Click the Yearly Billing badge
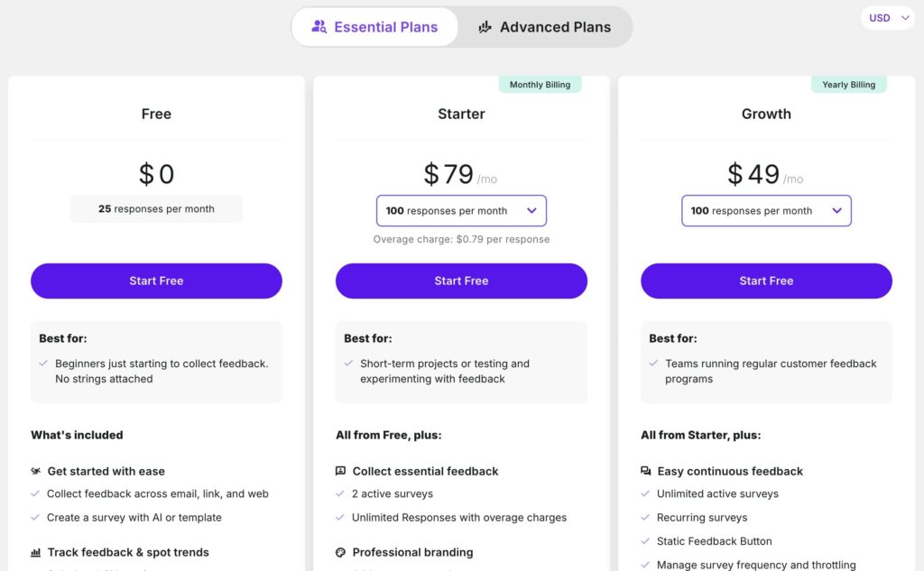This screenshot has width=924, height=571. (x=848, y=84)
